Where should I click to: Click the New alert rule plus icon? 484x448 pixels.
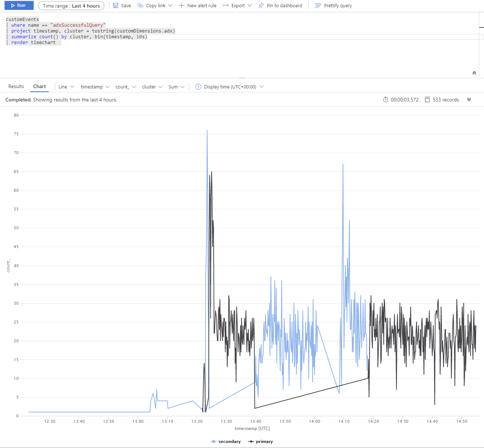[182, 5]
